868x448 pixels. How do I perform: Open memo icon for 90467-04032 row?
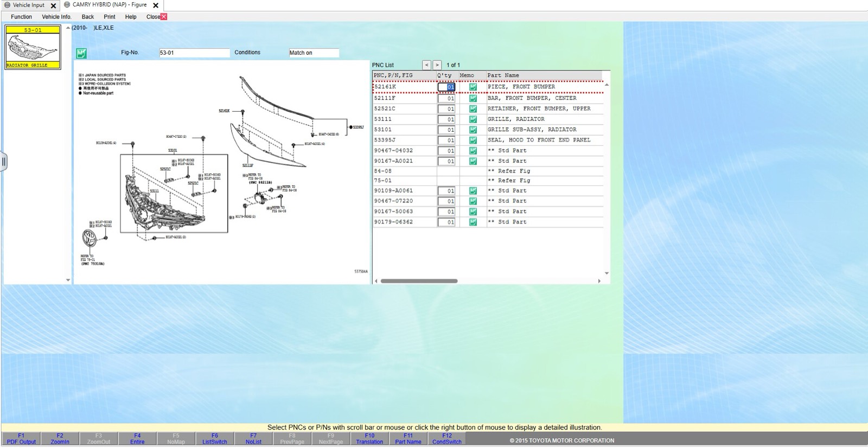click(473, 150)
